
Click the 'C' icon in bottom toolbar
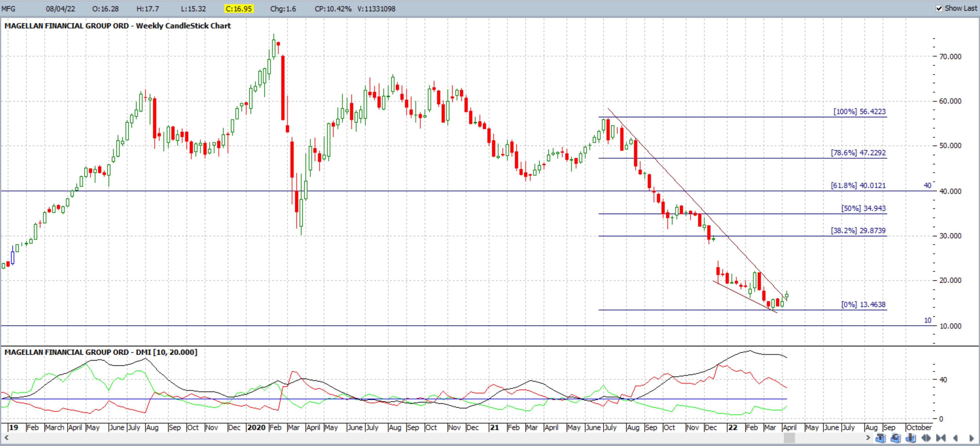click(895, 438)
